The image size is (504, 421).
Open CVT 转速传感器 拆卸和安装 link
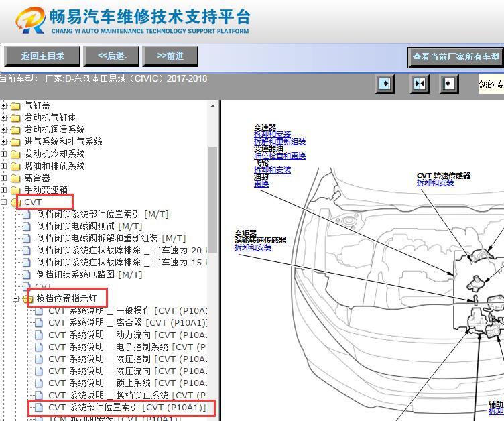(x=435, y=183)
